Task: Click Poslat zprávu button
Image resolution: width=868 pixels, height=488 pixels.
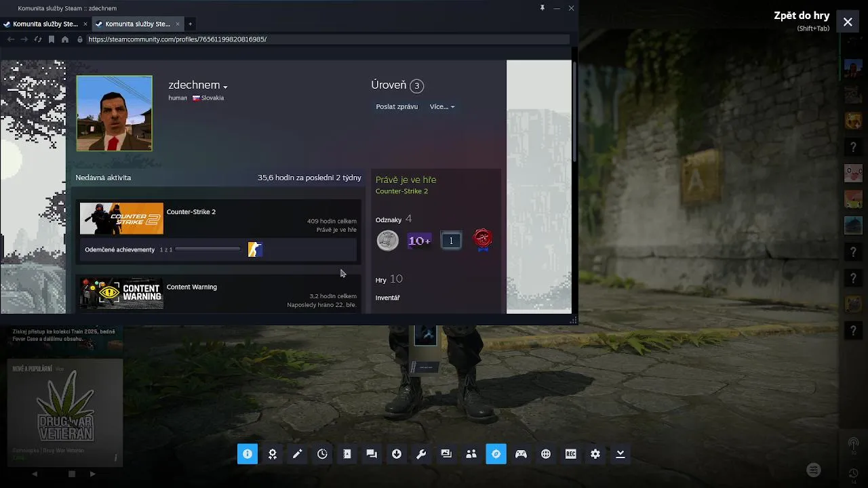Action: click(397, 106)
